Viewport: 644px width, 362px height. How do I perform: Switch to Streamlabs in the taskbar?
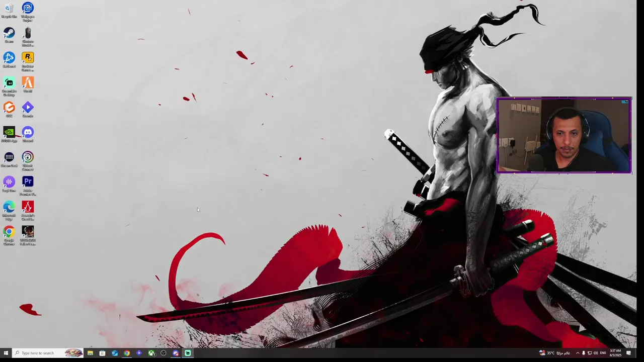(188, 353)
